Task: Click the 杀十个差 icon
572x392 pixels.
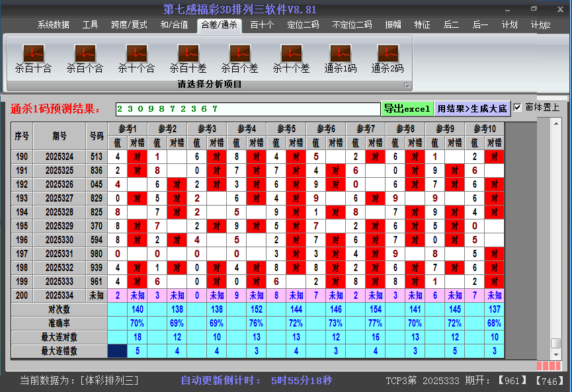Action: click(x=291, y=54)
